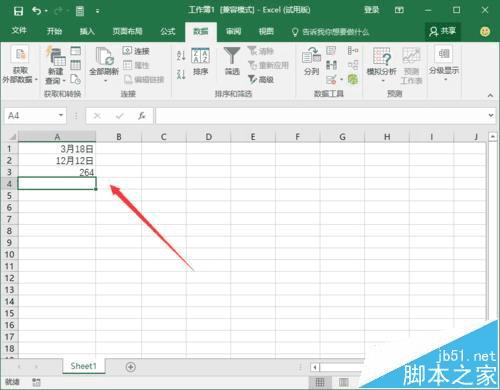This screenshot has height=390, width=500.
Task: Switch to the 插入 (Insert) ribbon tab
Action: pos(87,31)
